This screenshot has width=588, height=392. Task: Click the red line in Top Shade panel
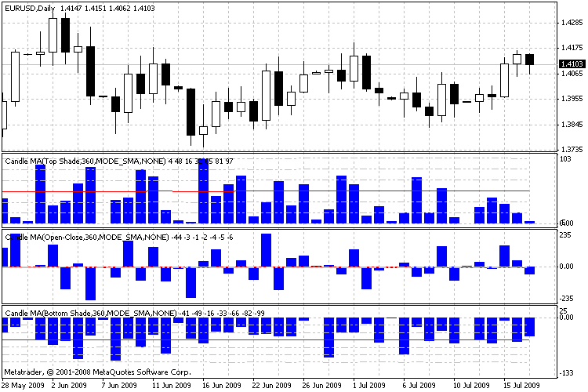click(78, 191)
